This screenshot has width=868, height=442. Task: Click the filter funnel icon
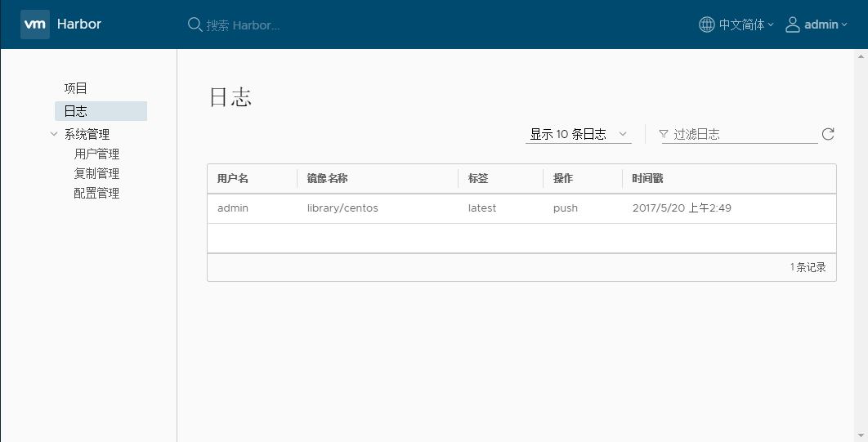663,134
